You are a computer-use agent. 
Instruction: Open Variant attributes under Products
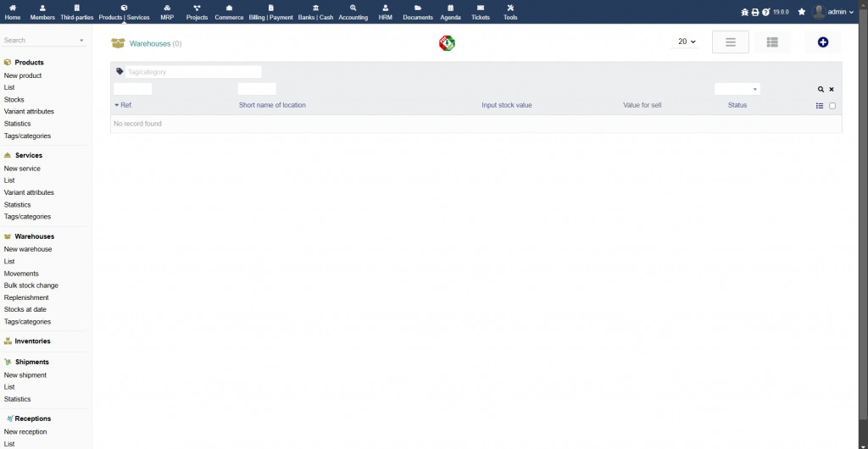[29, 112]
